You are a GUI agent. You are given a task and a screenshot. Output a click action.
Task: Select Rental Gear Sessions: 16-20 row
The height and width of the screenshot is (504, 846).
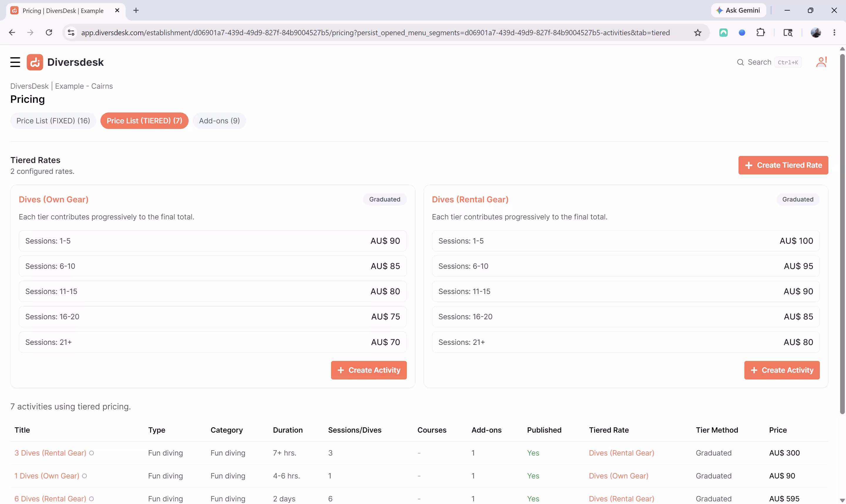[x=626, y=317]
